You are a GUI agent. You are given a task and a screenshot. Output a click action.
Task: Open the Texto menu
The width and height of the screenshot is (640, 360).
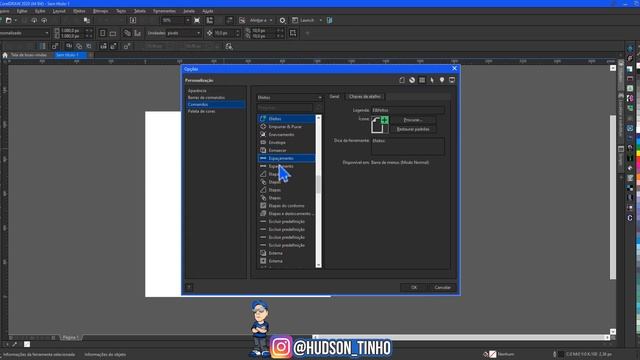point(121,11)
